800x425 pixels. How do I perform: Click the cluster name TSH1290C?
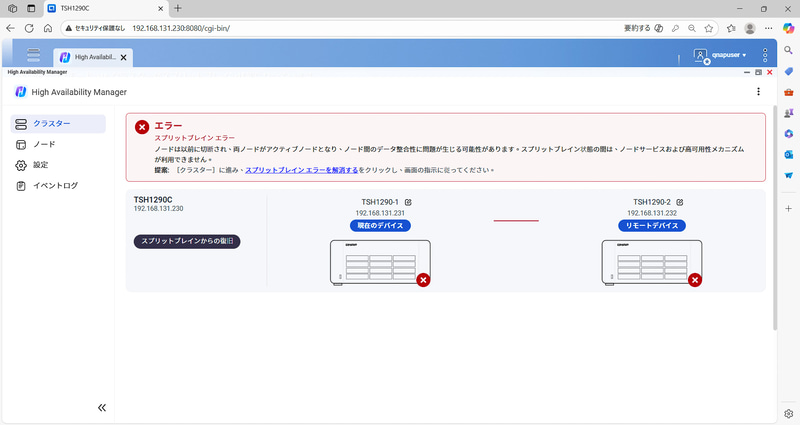tap(153, 199)
